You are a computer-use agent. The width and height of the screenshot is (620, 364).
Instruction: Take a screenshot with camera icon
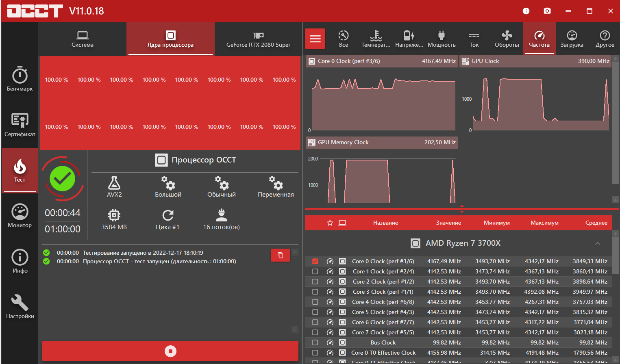[547, 11]
